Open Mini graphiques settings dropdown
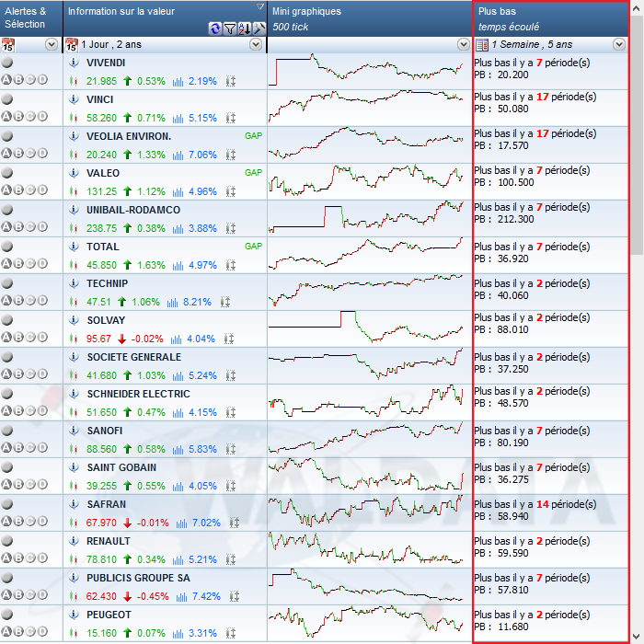Screen dimensions: 644x644 click(464, 44)
